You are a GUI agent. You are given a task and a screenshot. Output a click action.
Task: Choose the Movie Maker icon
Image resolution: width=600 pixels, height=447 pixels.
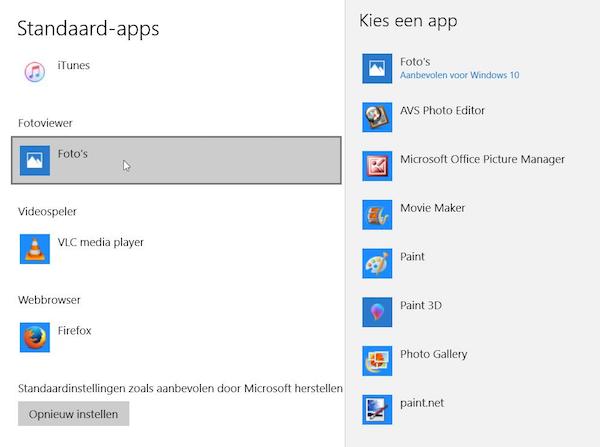click(377, 215)
